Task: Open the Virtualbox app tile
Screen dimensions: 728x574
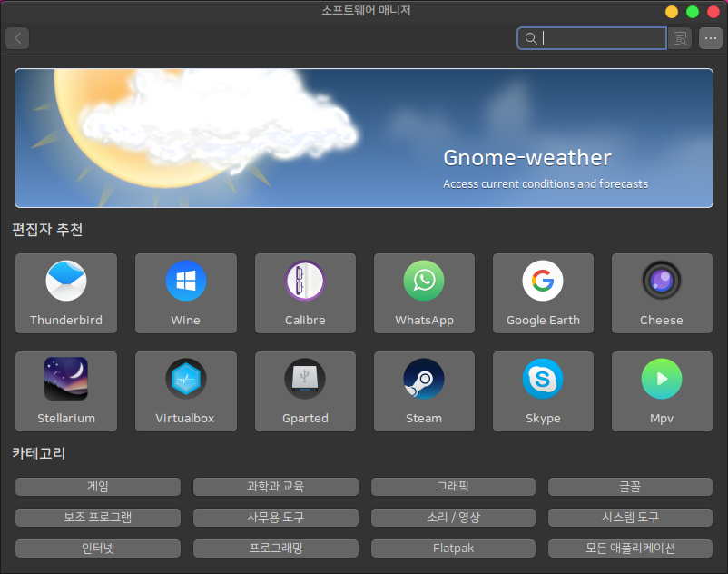Action: [x=186, y=391]
